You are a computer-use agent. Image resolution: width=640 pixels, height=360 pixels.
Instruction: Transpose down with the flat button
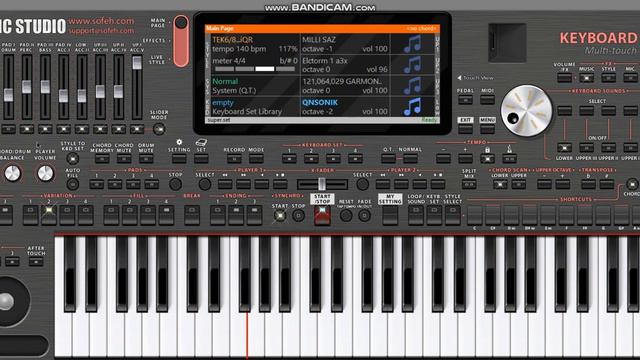588,184
